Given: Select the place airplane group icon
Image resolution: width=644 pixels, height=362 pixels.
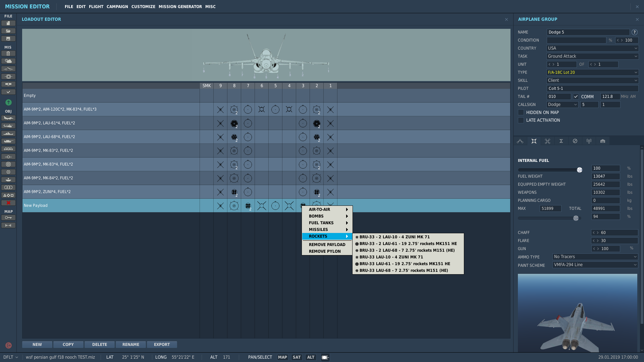Looking at the screenshot, I should coord(8,118).
